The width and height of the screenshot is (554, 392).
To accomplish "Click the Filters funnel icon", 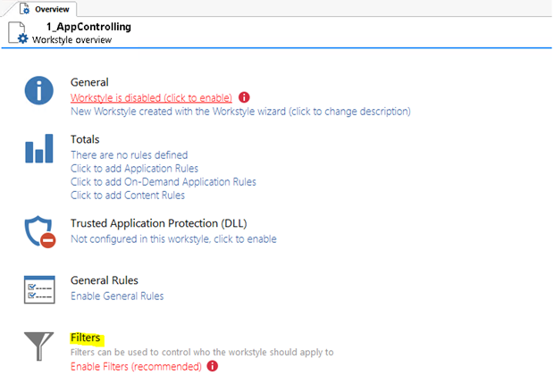I will pos(38,346).
